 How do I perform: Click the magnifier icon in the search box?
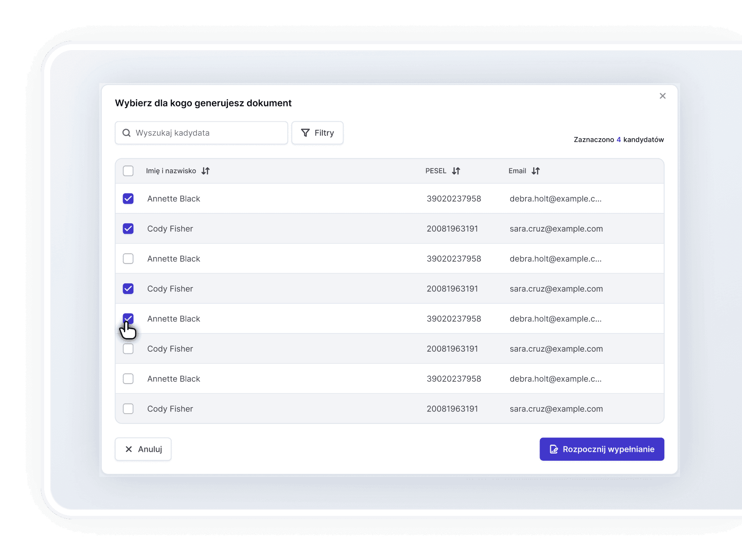[x=126, y=133]
